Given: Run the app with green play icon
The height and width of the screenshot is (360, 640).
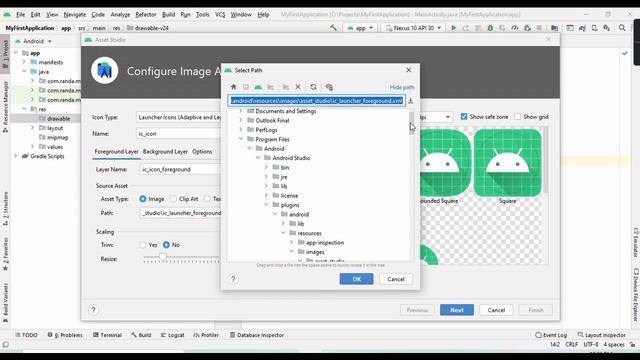Looking at the screenshot, I should click(x=453, y=28).
